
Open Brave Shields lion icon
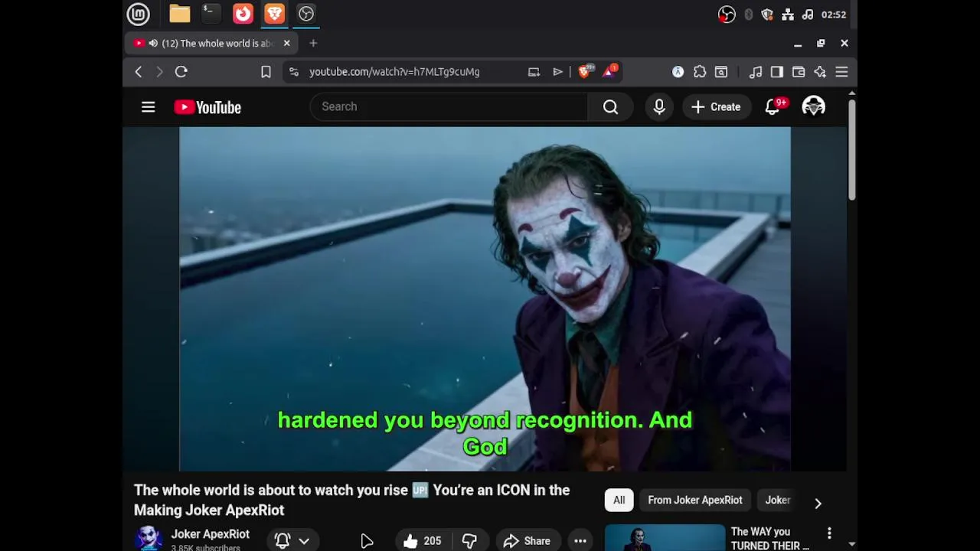585,71
